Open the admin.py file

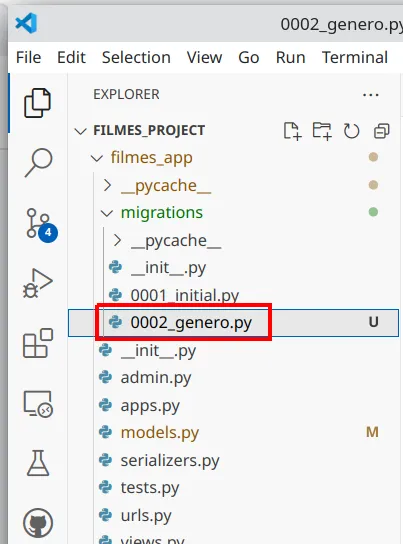pyautogui.click(x=156, y=378)
